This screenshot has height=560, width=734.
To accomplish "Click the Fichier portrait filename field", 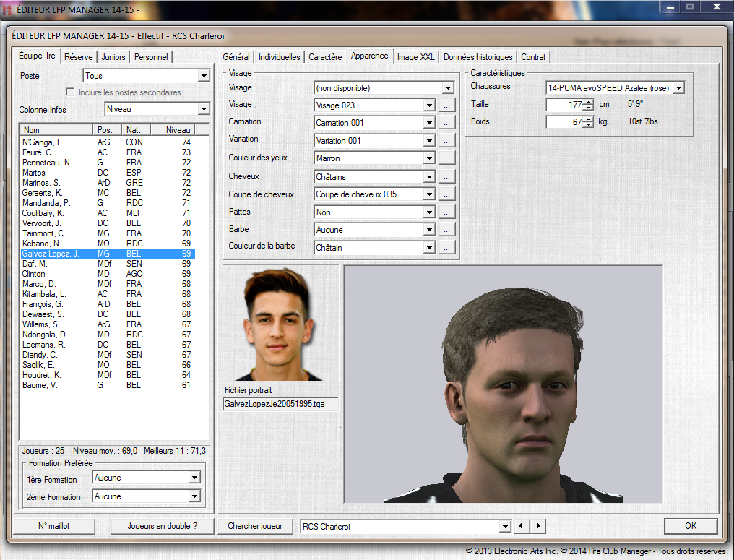I will (280, 404).
